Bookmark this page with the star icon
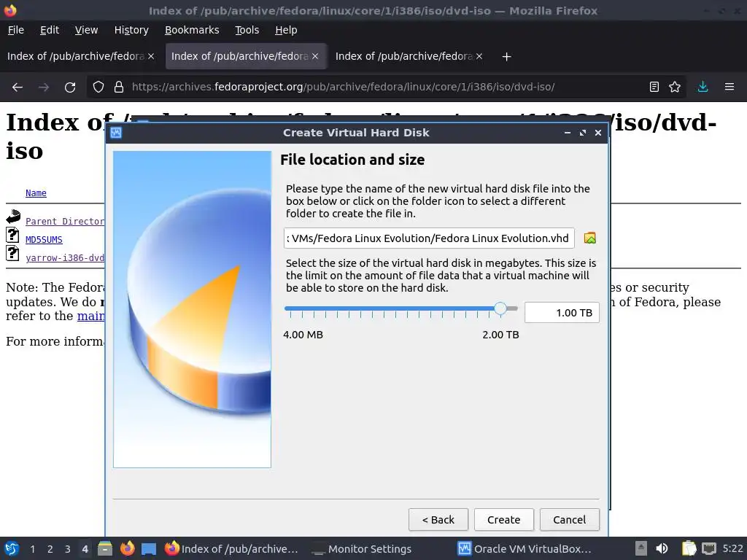This screenshot has width=747, height=560. 675,87
